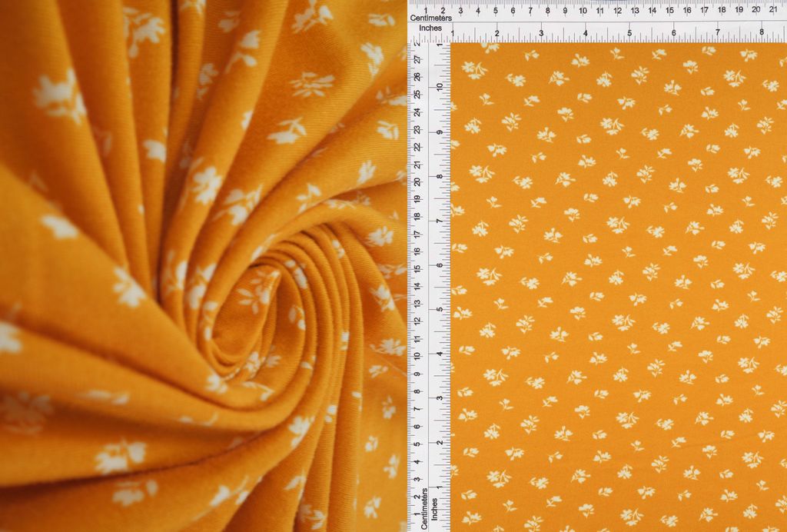
Task: Click the 10 mark on side inches ruler
Action: (440, 87)
